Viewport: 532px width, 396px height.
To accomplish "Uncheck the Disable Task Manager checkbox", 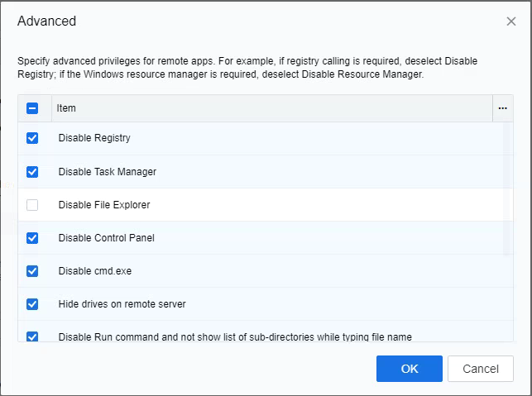I will coord(32,172).
